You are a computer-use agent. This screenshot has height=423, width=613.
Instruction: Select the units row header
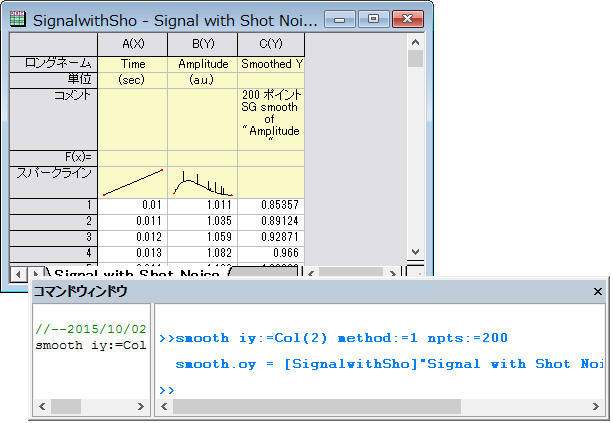point(54,80)
